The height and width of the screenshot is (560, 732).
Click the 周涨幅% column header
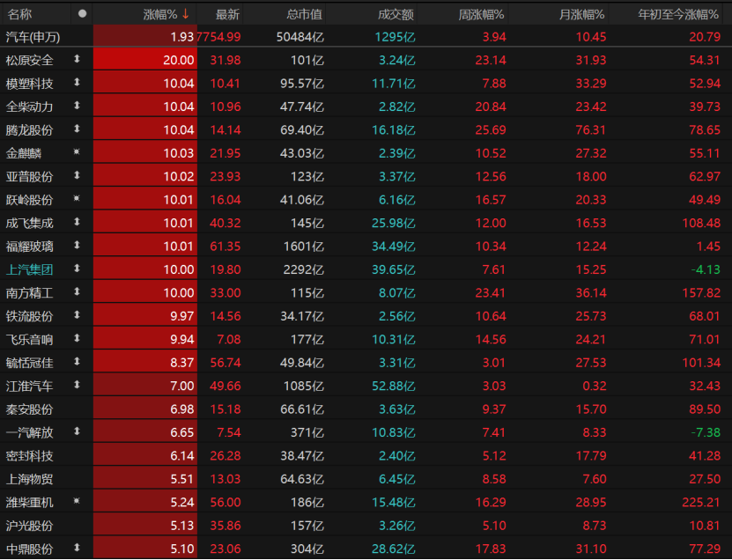click(481, 14)
